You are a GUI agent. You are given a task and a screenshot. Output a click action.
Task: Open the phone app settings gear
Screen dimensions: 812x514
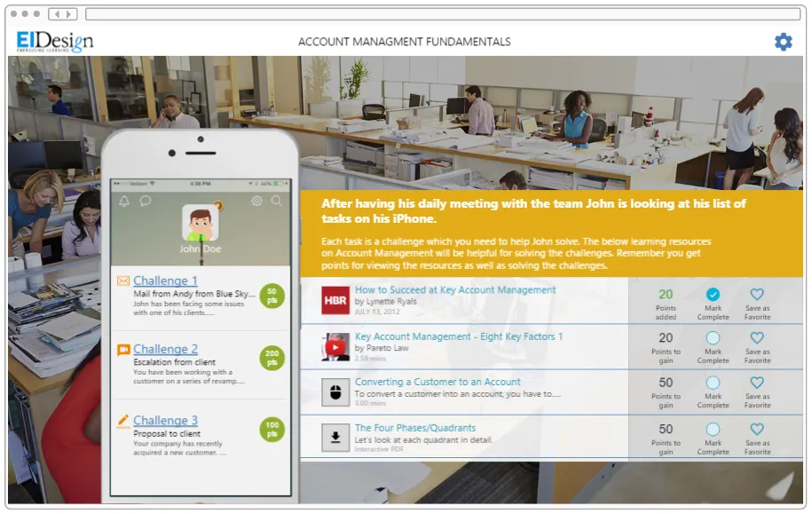(x=256, y=202)
